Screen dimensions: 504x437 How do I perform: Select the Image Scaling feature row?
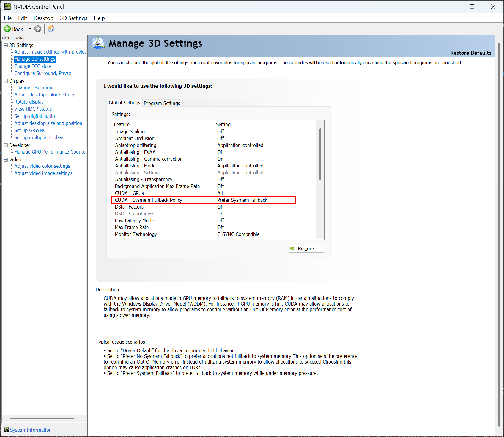click(214, 131)
